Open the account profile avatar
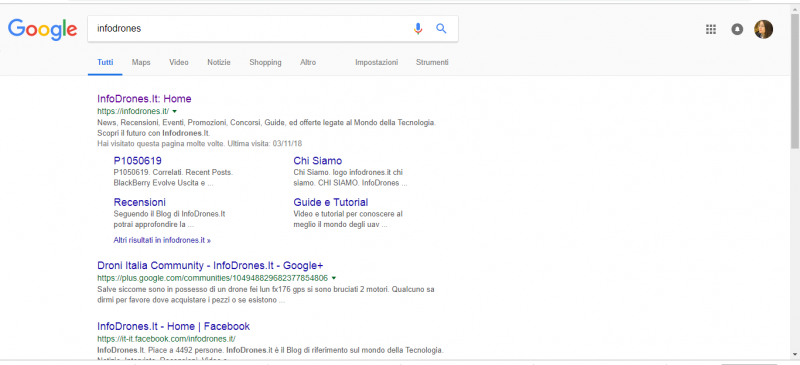Viewport: 800px width, 365px height. pyautogui.click(x=763, y=29)
